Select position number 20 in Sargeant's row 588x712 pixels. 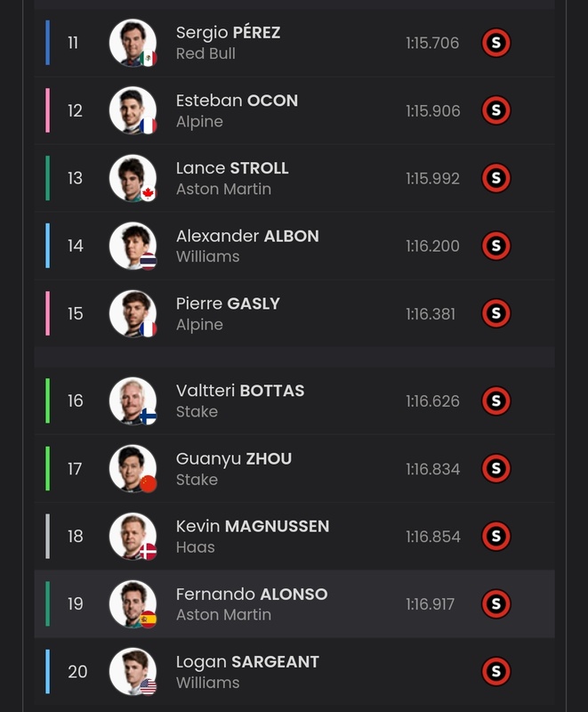[x=77, y=671]
